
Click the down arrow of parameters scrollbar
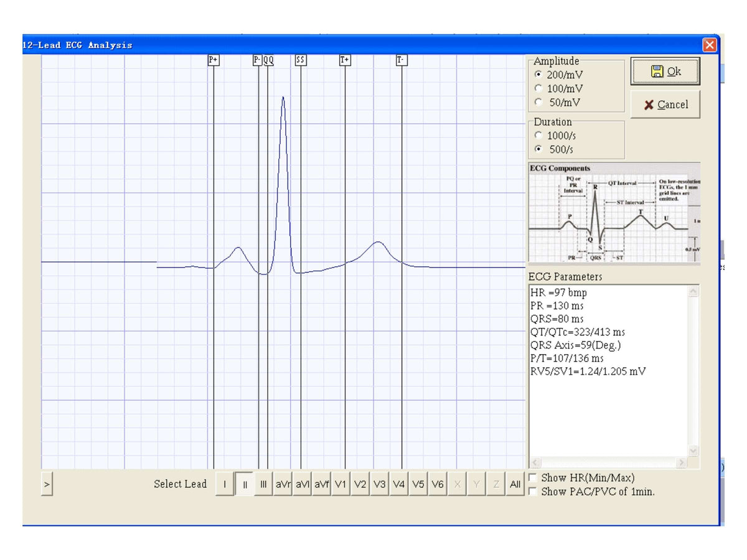click(x=693, y=451)
